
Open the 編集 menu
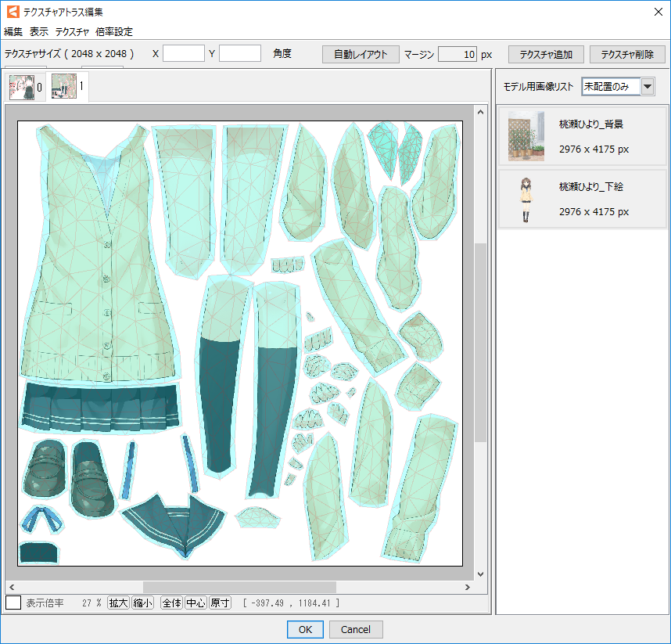pyautogui.click(x=13, y=32)
